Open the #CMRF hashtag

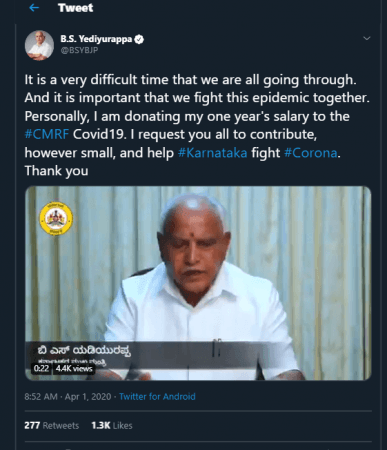(x=47, y=134)
